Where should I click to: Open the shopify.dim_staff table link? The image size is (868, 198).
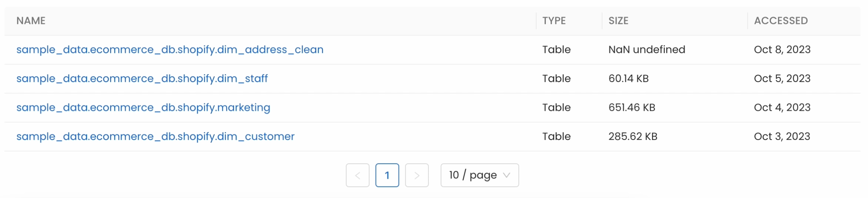[142, 78]
